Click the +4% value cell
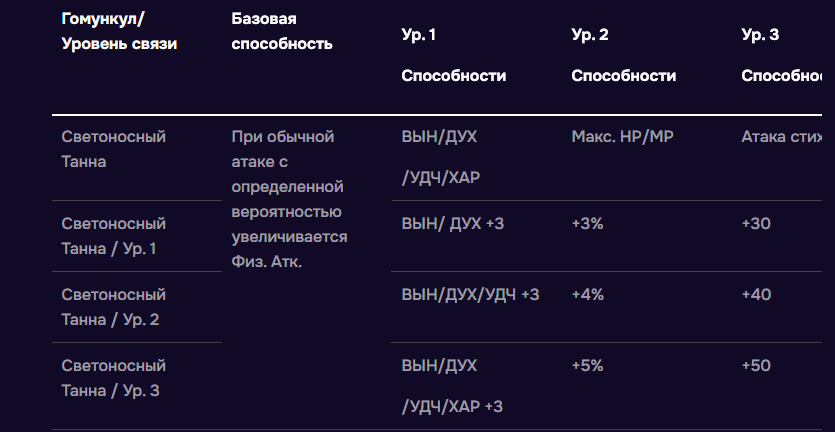 [x=587, y=295]
